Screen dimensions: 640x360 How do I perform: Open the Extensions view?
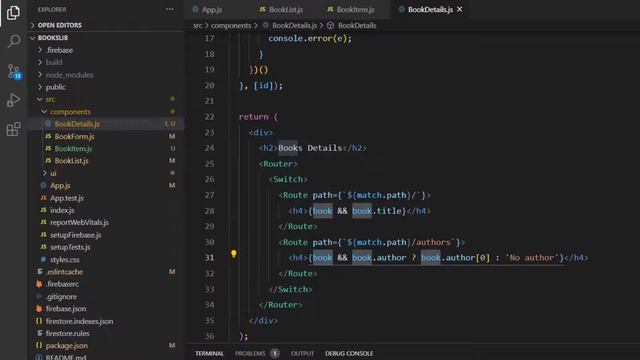tap(13, 129)
